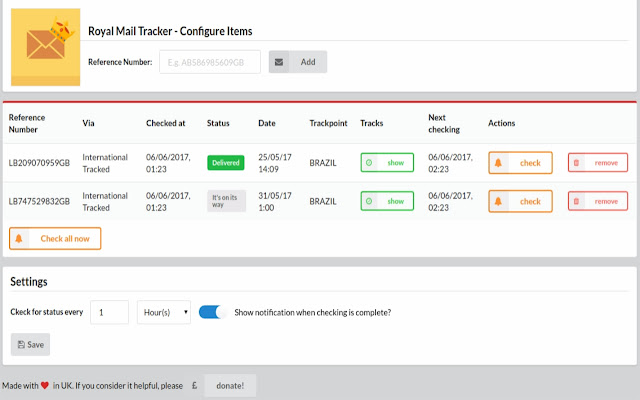Image resolution: width=640 pixels, height=400 pixels.
Task: Click date 25/05/17 14:09 cell
Action: coord(275,163)
